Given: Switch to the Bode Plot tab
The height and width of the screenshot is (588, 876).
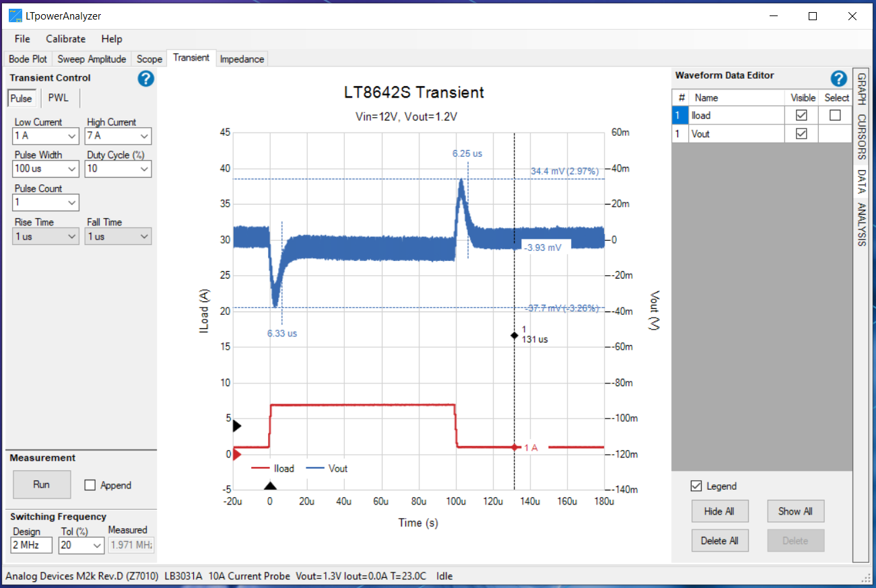Looking at the screenshot, I should coord(28,59).
